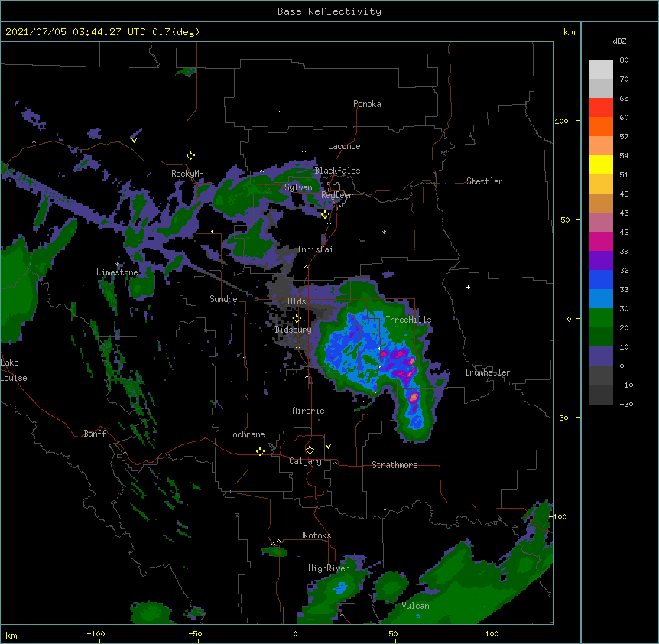The image size is (659, 644).
Task: Click the yellow V marker west of RockyMH
Action: click(134, 141)
